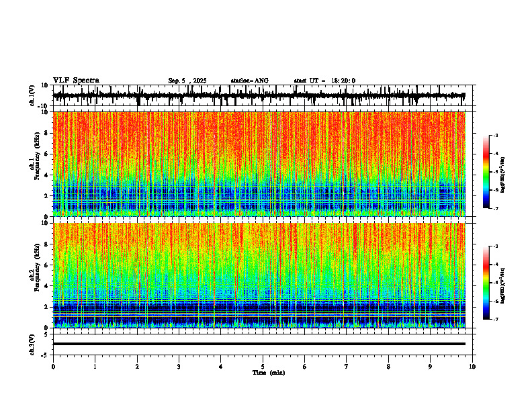Click the "2" kHz tick on ch.2 spectrogram
The width and height of the screenshot is (532, 411).
(47, 307)
